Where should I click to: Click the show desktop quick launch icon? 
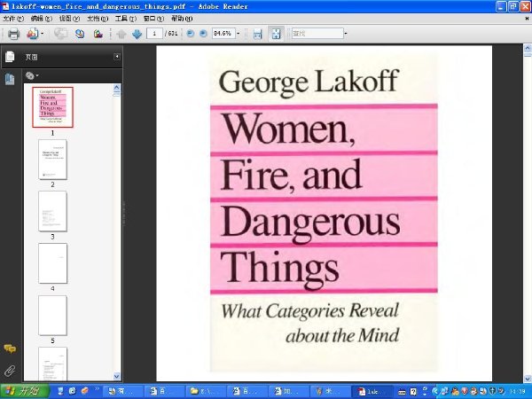pos(60,391)
